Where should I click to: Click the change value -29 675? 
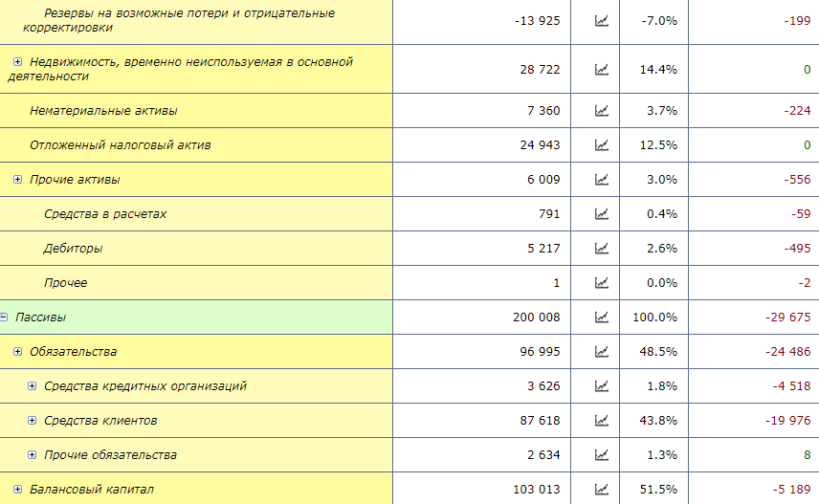click(x=788, y=318)
